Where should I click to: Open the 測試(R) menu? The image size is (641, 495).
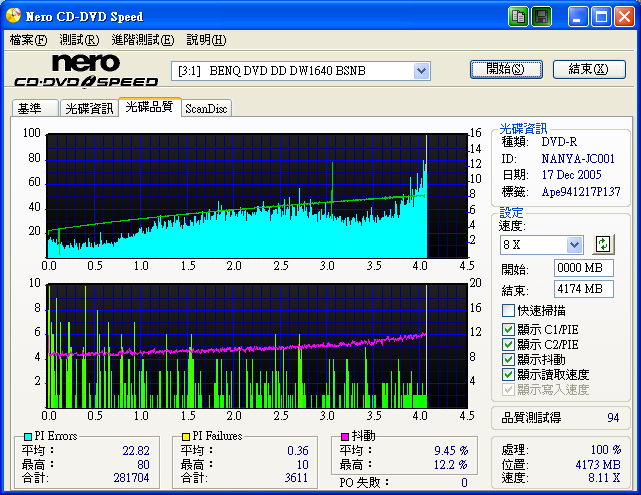(79, 40)
